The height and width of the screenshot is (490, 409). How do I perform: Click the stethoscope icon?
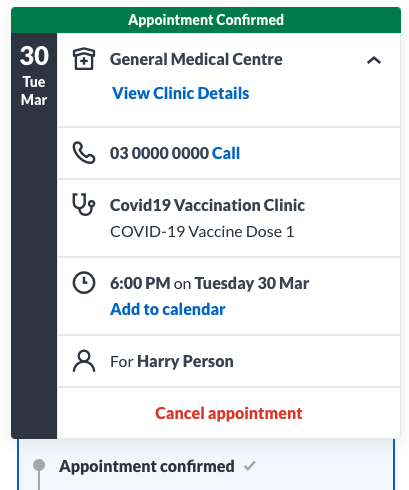pos(84,205)
